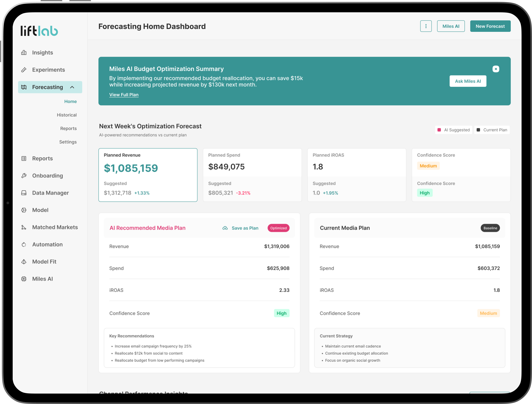Click the Matched Markets icon

point(24,227)
